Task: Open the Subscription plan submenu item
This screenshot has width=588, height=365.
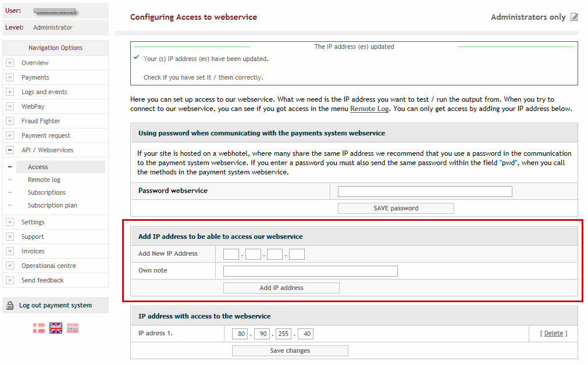Action: point(52,205)
